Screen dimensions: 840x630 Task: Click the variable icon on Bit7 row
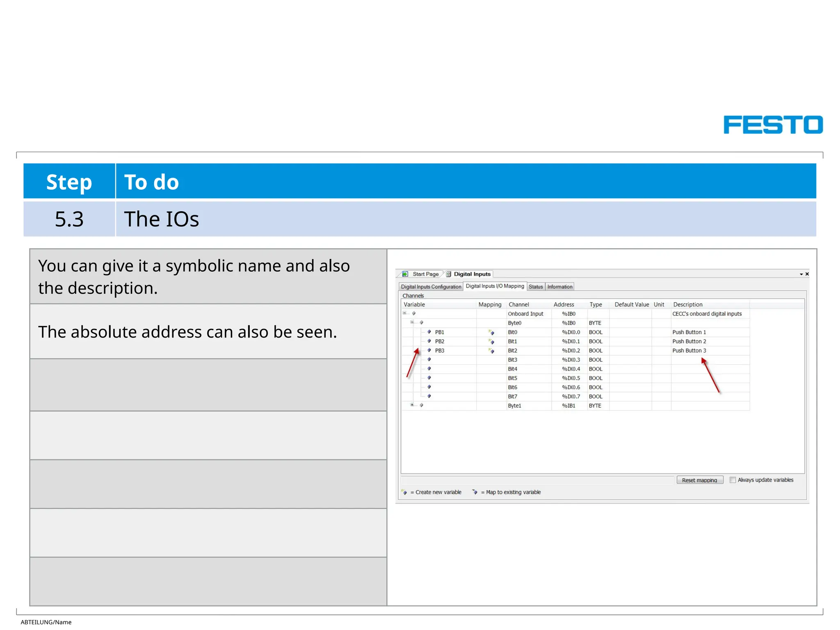tap(429, 396)
